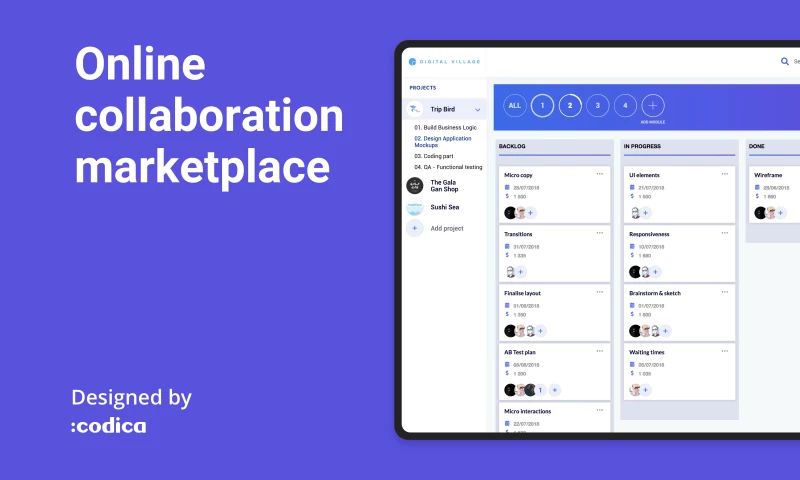The height and width of the screenshot is (480, 800).
Task: Click the PROJECTS sidebar heading
Action: click(422, 88)
